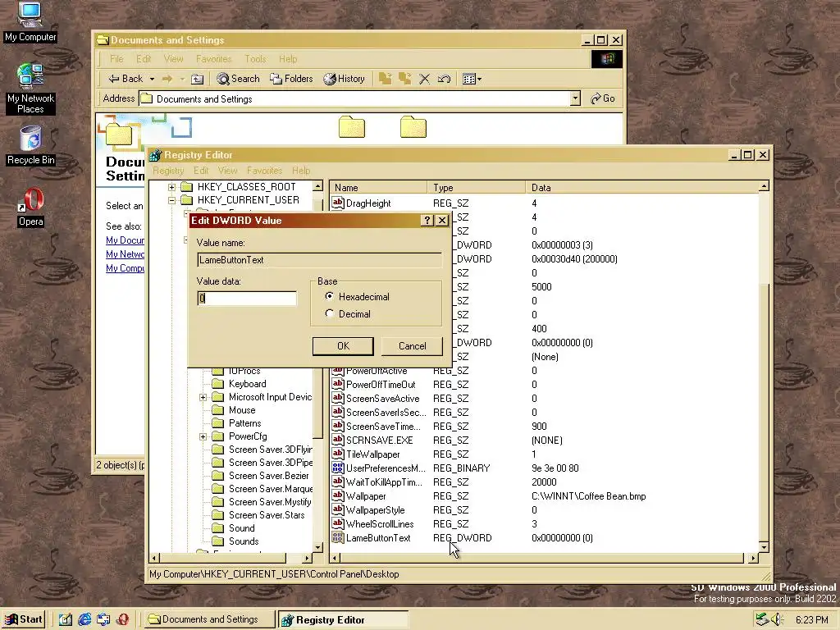Open the My Network Places link

pos(125,254)
